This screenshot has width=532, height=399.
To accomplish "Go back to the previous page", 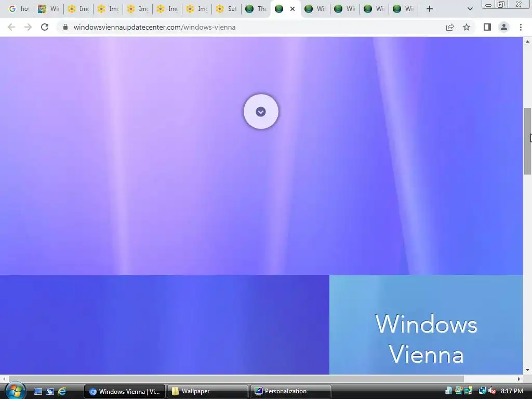I will tap(11, 27).
